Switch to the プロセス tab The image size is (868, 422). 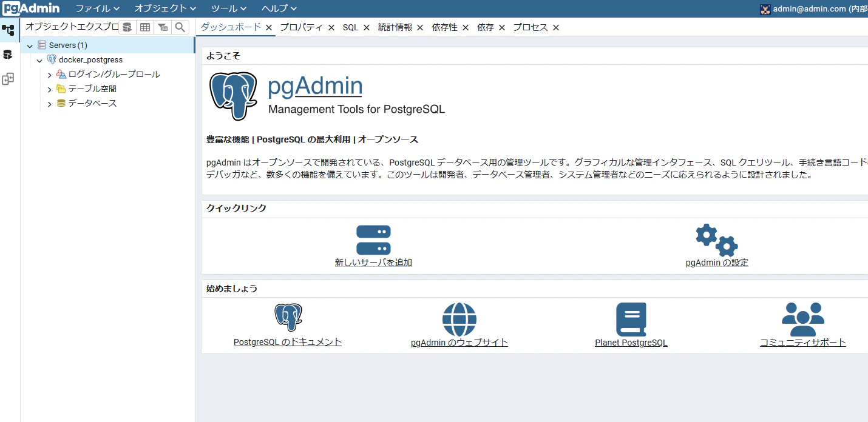click(531, 27)
